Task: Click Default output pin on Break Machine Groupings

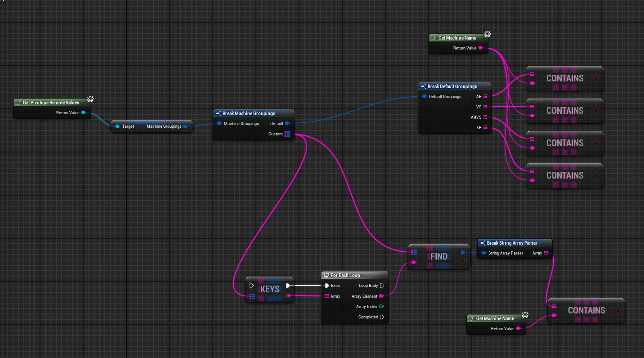Action: [x=287, y=124]
